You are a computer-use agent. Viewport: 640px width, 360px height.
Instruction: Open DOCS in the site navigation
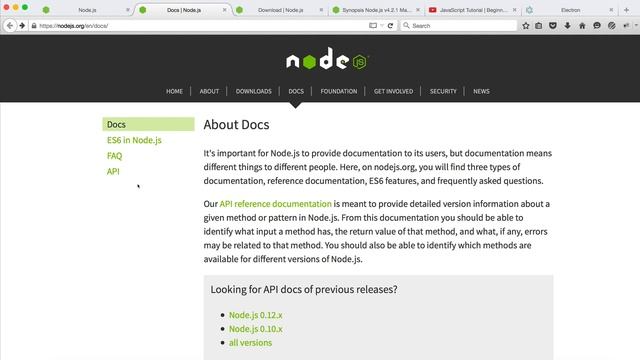point(296,91)
